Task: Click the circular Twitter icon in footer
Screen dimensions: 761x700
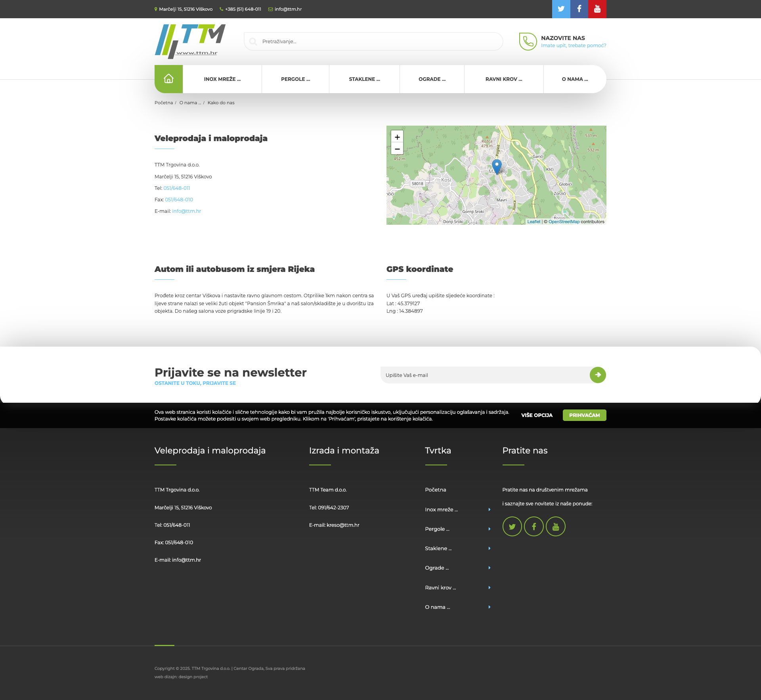Action: (x=512, y=526)
